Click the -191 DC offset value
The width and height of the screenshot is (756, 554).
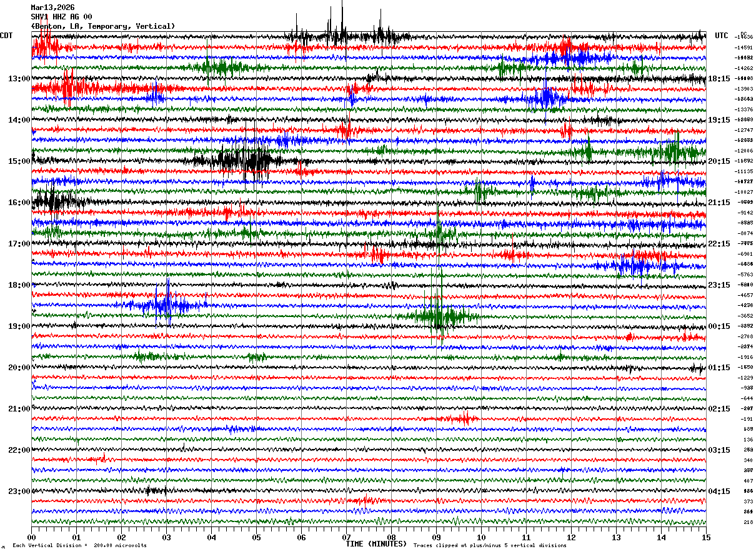click(747, 419)
